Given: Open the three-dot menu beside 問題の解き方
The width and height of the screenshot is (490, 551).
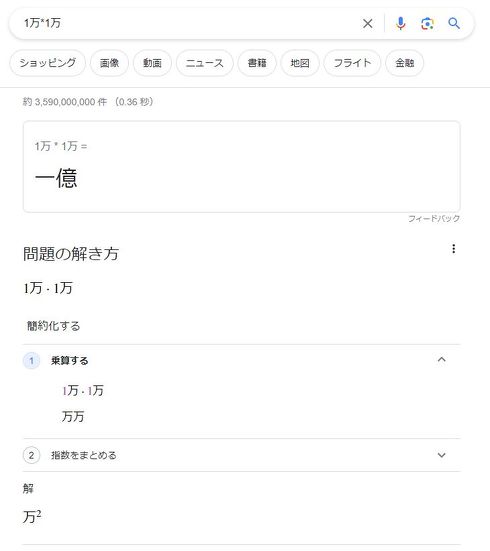Looking at the screenshot, I should (453, 249).
